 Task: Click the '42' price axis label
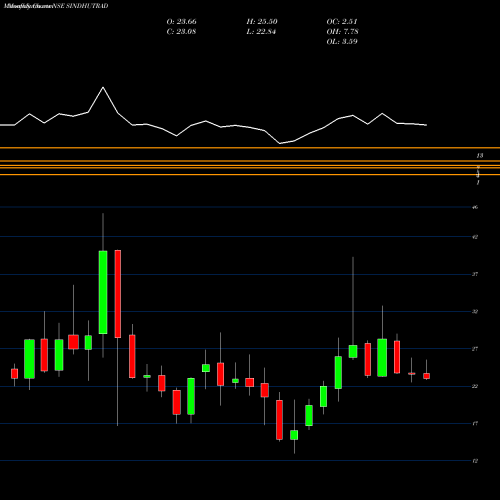(475, 237)
